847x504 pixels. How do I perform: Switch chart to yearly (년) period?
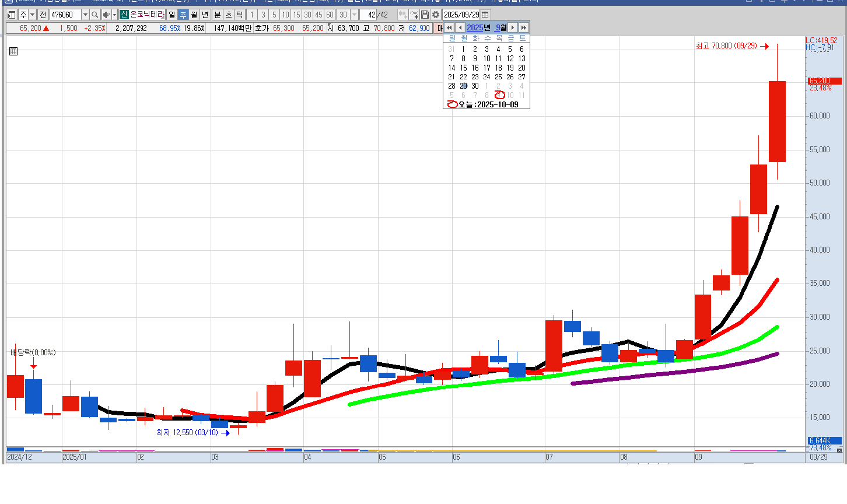205,15
